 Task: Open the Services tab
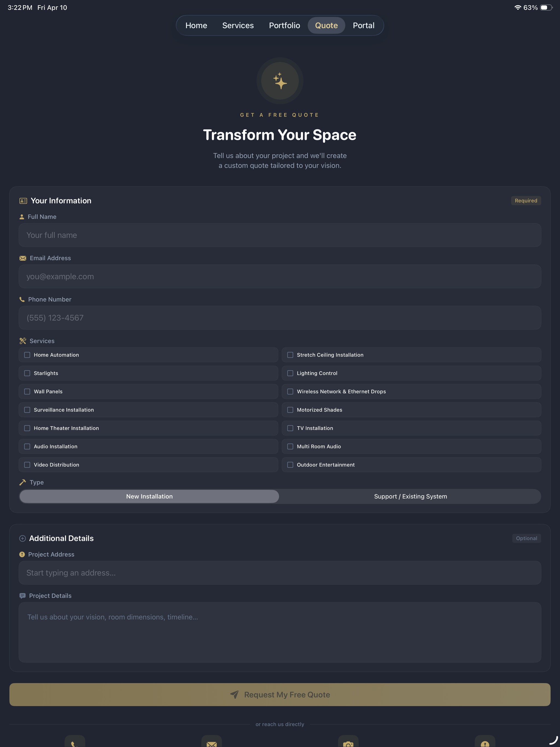[238, 25]
